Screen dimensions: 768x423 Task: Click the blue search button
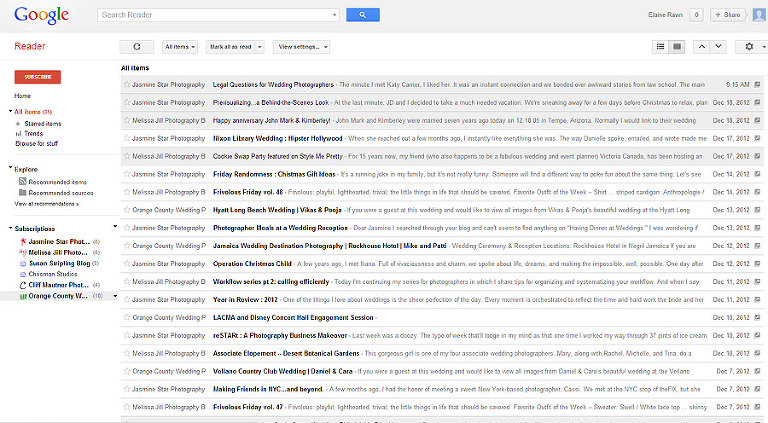click(x=362, y=15)
